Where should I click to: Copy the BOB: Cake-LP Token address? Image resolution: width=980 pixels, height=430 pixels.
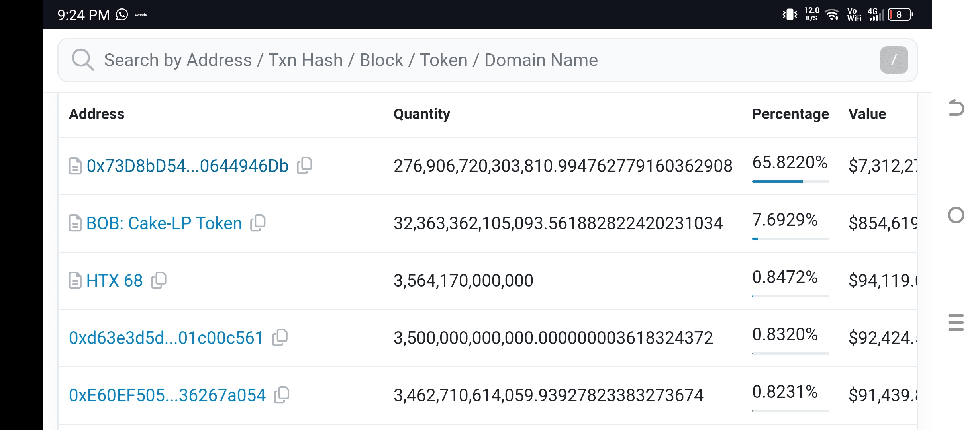pos(258,223)
